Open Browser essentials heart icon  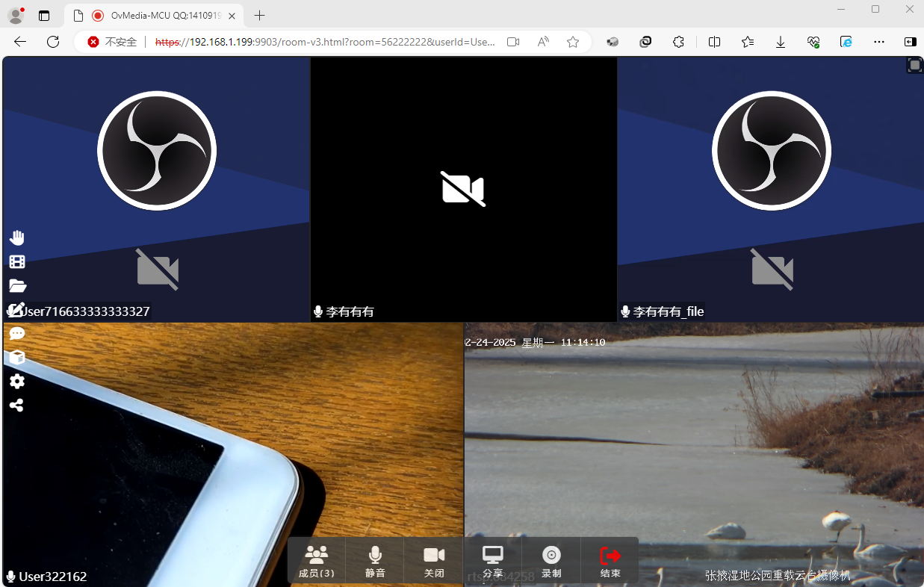[x=813, y=42]
